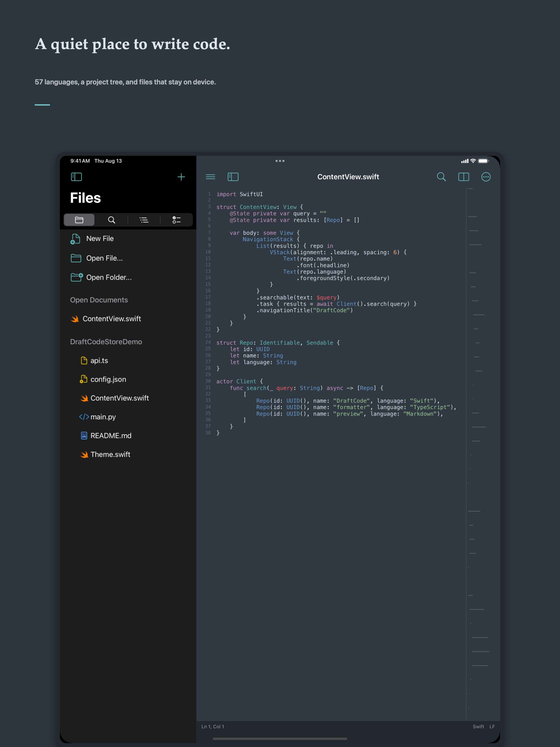Change the Swift language in status bar
The width and height of the screenshot is (560, 747).
pos(478,726)
